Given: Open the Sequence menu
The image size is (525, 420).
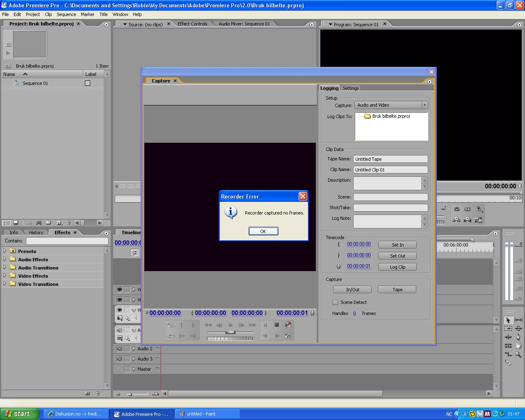Looking at the screenshot, I should pyautogui.click(x=66, y=14).
